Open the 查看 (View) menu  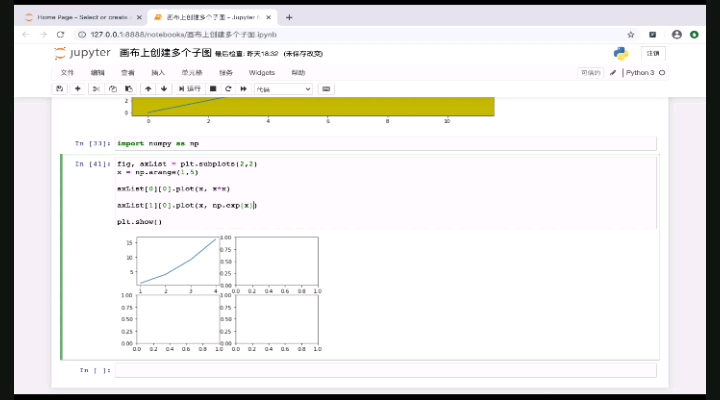(x=128, y=73)
